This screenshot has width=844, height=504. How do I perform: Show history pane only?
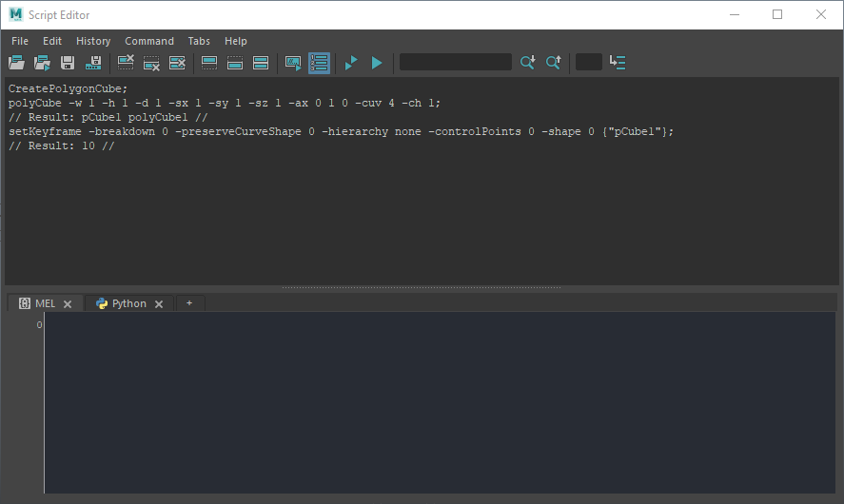pyautogui.click(x=208, y=63)
